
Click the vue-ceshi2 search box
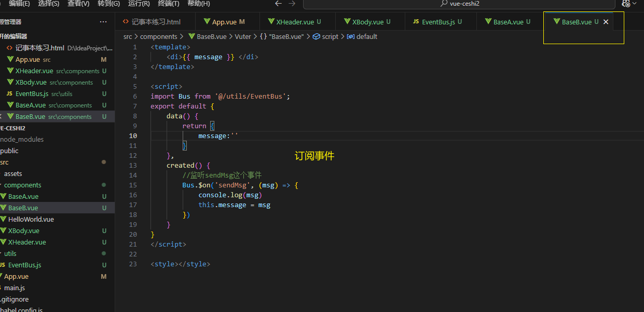[459, 4]
